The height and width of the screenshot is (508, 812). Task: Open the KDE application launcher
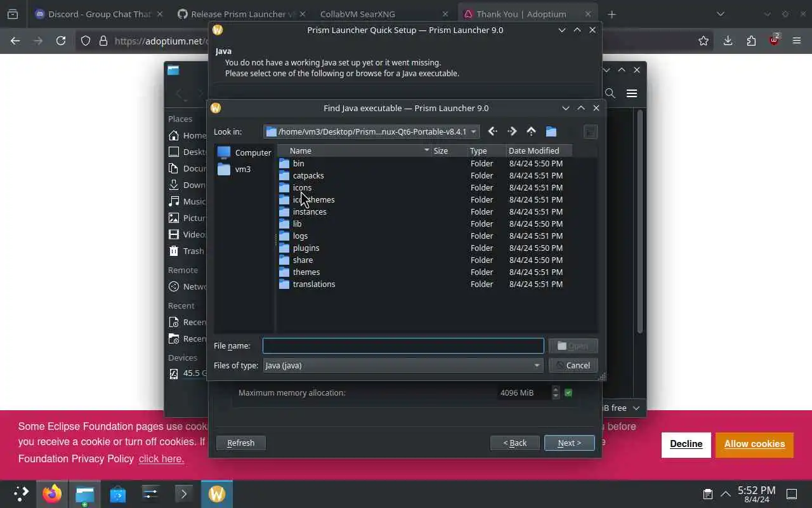(x=21, y=493)
